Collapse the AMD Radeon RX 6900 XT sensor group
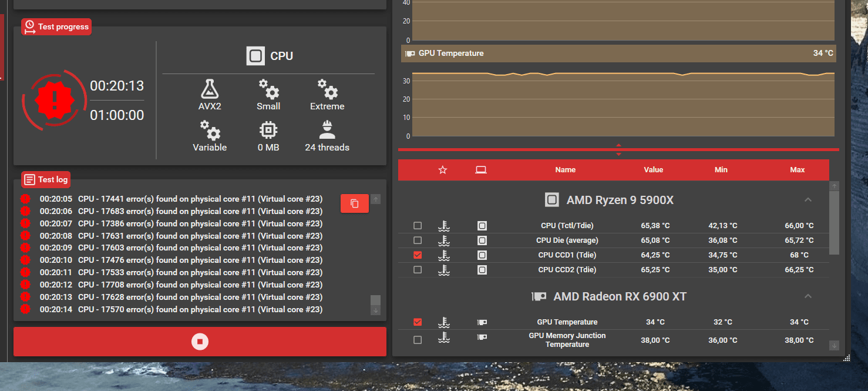This screenshot has width=868, height=391. [x=808, y=296]
